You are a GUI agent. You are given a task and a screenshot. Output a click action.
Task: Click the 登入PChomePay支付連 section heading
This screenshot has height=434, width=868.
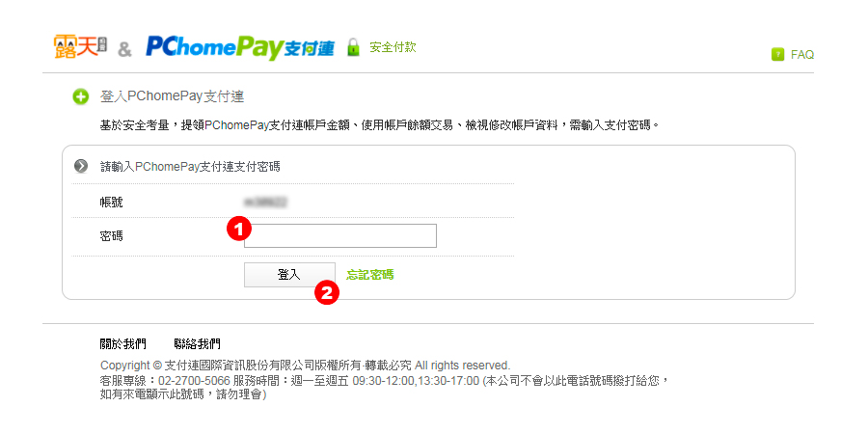click(x=173, y=96)
